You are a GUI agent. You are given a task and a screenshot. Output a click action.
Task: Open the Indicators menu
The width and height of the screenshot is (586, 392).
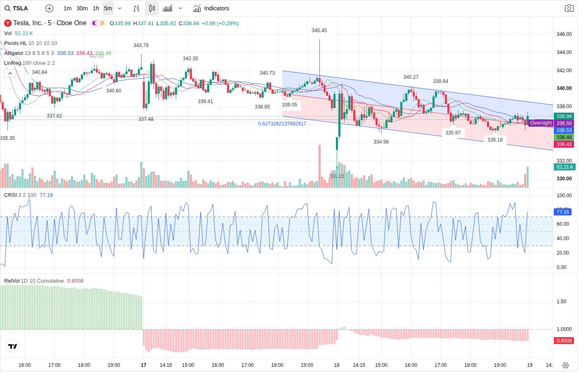tap(211, 8)
